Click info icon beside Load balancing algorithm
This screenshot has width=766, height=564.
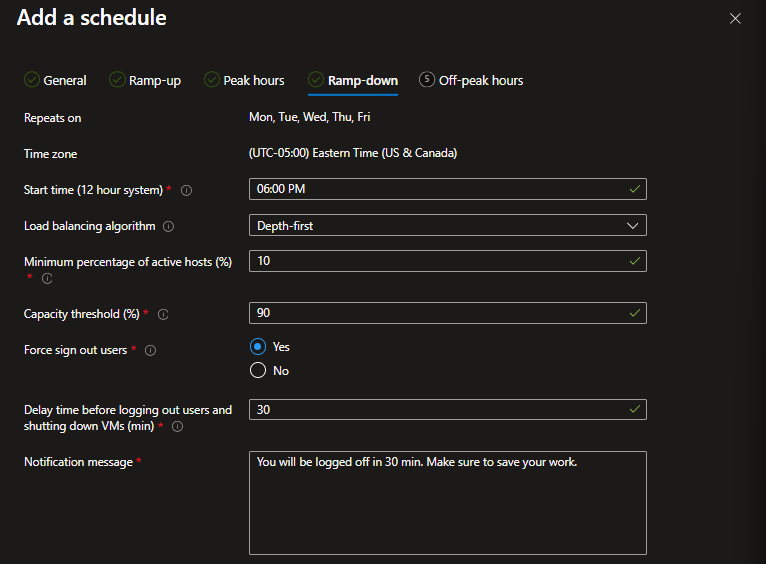(x=168, y=226)
